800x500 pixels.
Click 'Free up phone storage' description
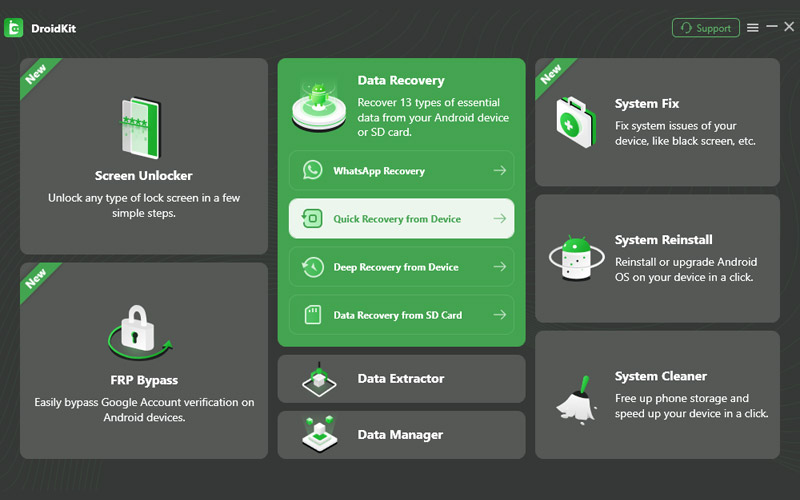coord(691,406)
